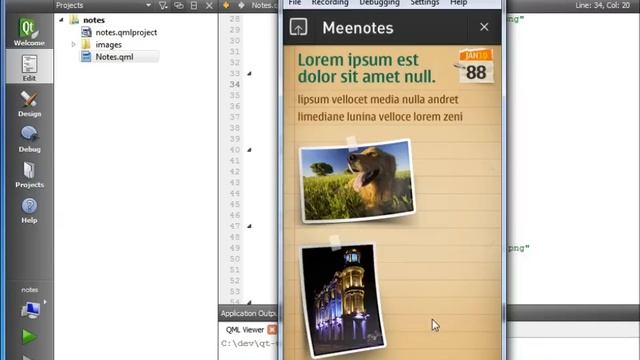Close the QML Viewer output tab
Screen dimensions: 640x360
point(272,329)
